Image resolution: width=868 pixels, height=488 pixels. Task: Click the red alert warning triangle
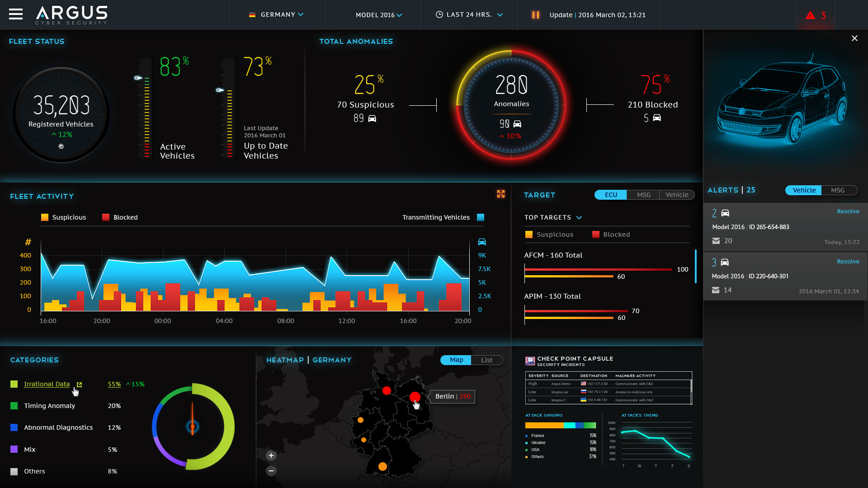(x=810, y=15)
